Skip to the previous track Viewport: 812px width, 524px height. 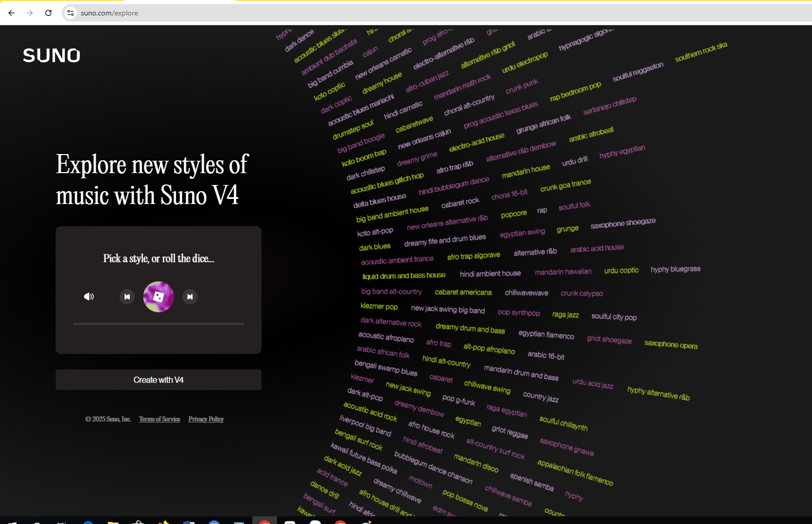click(127, 297)
